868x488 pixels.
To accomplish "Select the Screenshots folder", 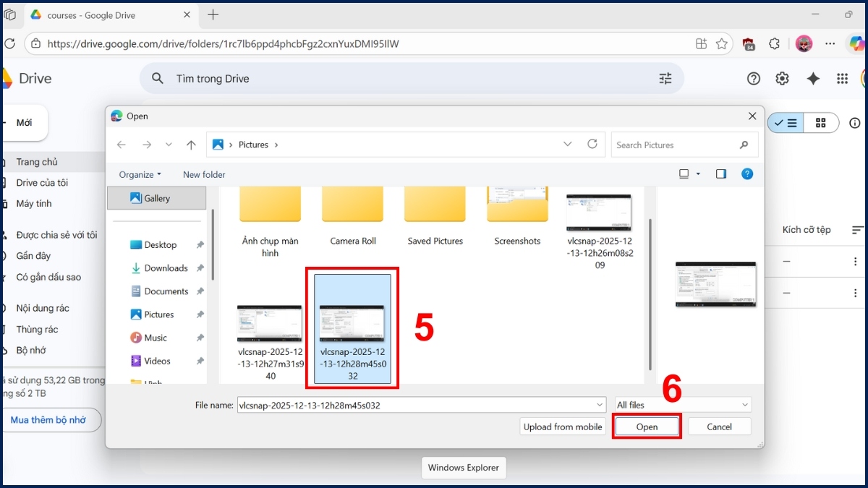I will [517, 217].
